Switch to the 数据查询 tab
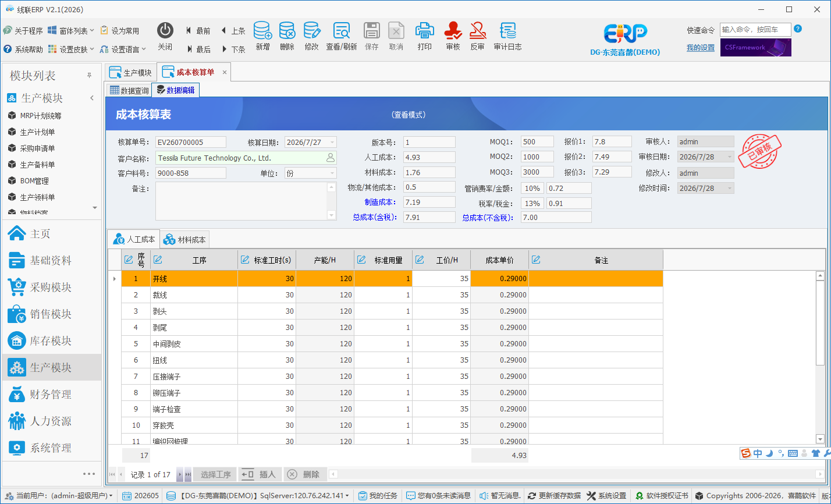Image resolution: width=831 pixels, height=504 pixels. click(x=129, y=90)
